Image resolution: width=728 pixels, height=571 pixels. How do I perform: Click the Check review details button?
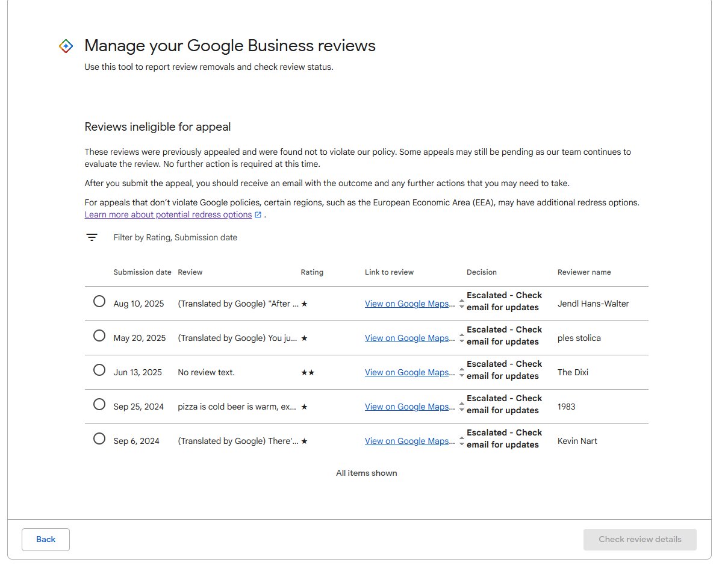point(640,540)
